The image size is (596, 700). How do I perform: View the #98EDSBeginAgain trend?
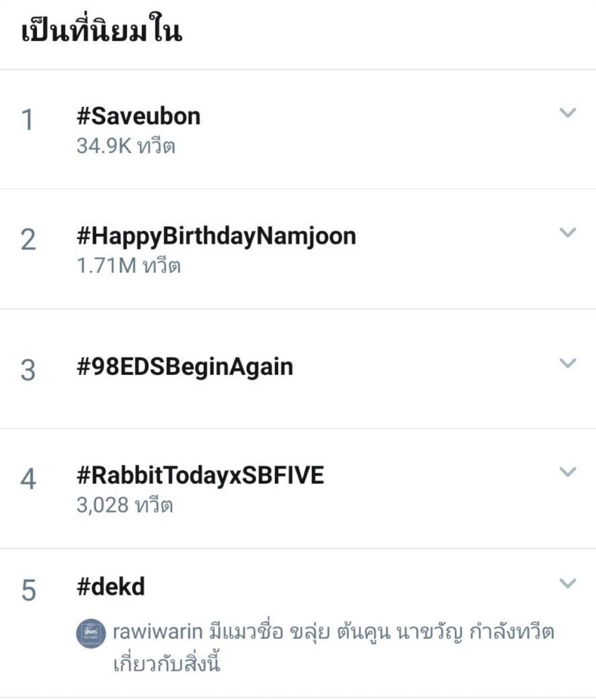pyautogui.click(x=185, y=367)
